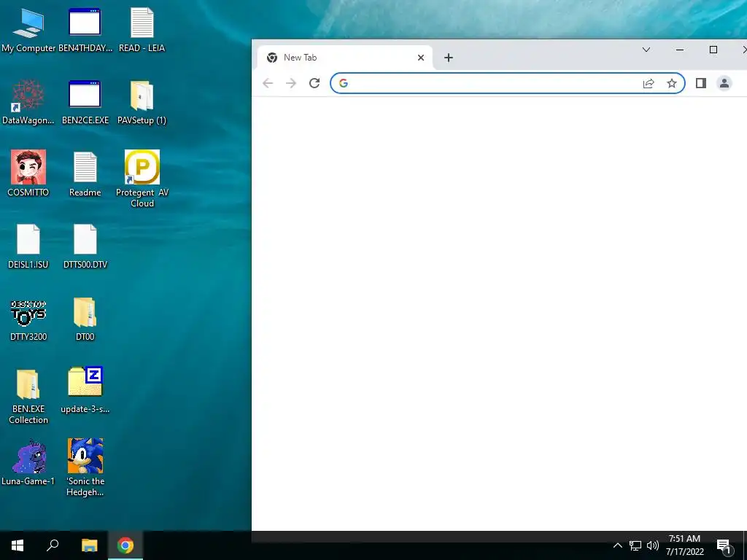Select the New Tab tab
Viewport: 747px width, 560px height.
pos(345,58)
